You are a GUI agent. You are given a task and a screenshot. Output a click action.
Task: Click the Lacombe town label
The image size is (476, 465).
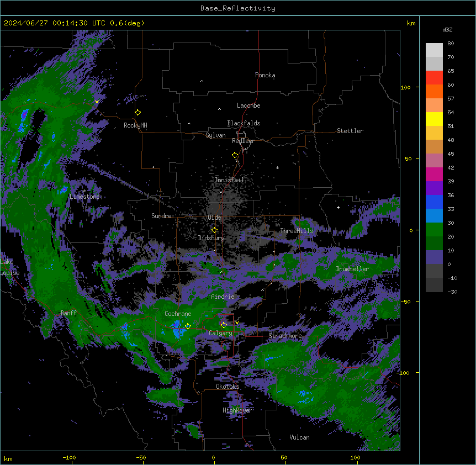click(248, 105)
